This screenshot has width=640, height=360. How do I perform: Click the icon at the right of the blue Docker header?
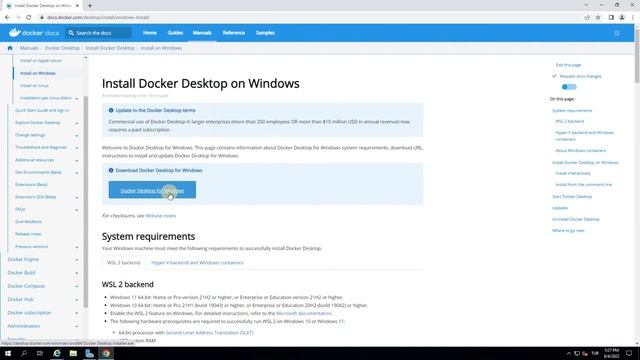(x=617, y=33)
